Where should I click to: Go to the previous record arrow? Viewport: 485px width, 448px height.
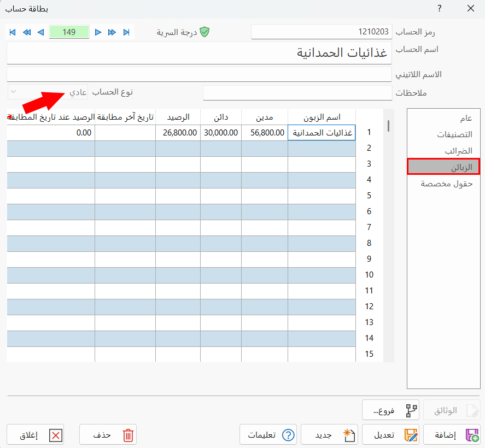pyautogui.click(x=40, y=32)
